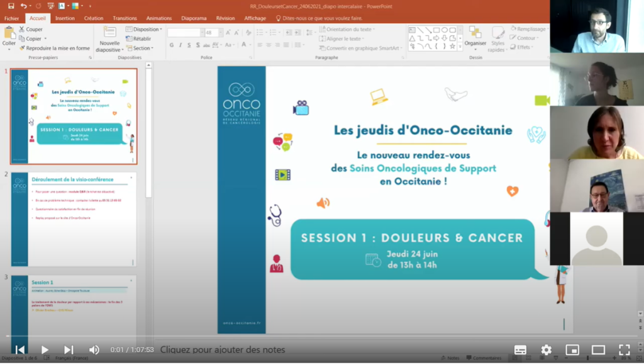The height and width of the screenshot is (364, 644).
Task: Open video settings gear icon
Action: (x=546, y=350)
